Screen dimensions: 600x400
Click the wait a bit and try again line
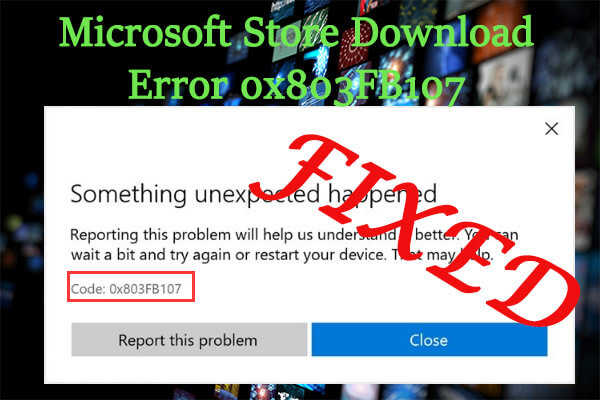coord(282,255)
